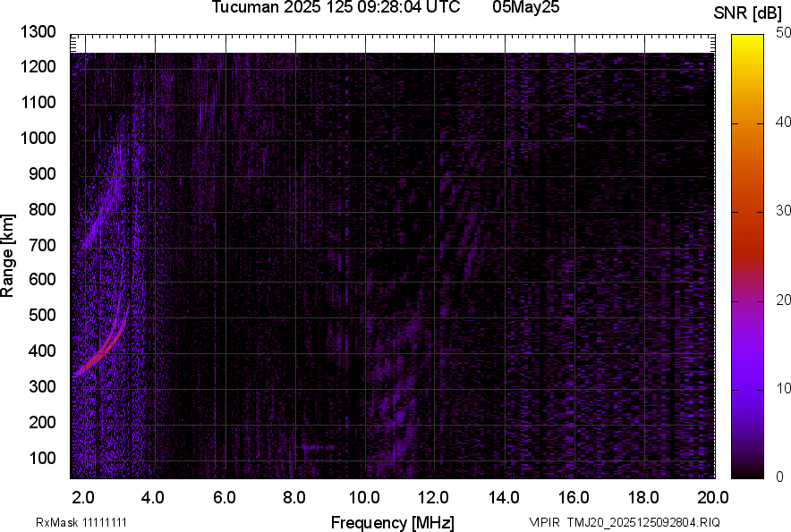Click the 'RxMask 11111111' text
This screenshot has width=791, height=532.
click(x=81, y=522)
